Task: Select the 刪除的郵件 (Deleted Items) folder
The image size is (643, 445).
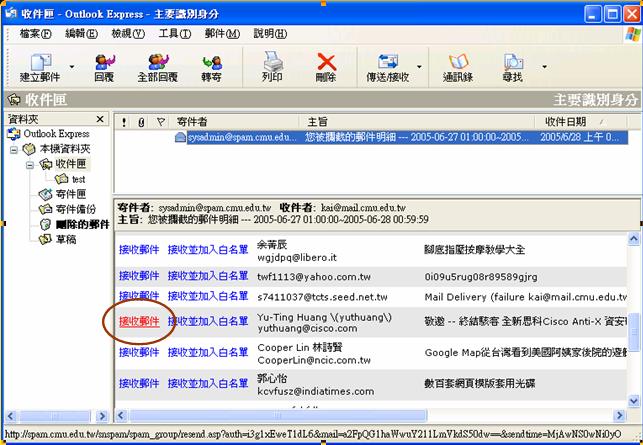Action: coord(75,224)
